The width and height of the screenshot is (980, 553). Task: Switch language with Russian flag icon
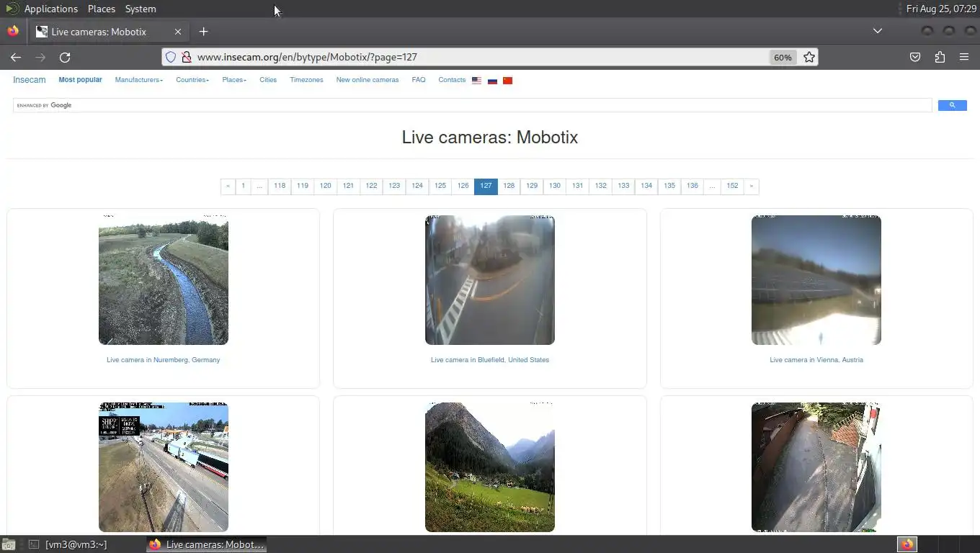pos(492,81)
